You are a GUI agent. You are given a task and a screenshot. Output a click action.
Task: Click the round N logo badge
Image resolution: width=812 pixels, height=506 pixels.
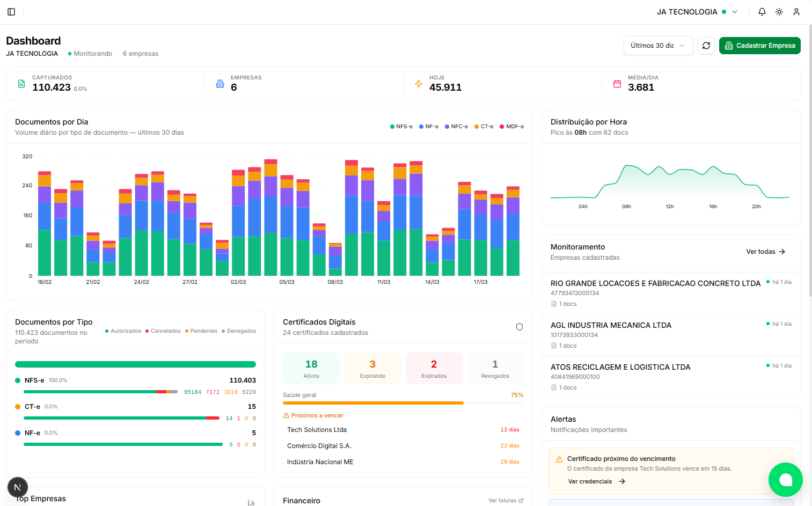(x=18, y=487)
